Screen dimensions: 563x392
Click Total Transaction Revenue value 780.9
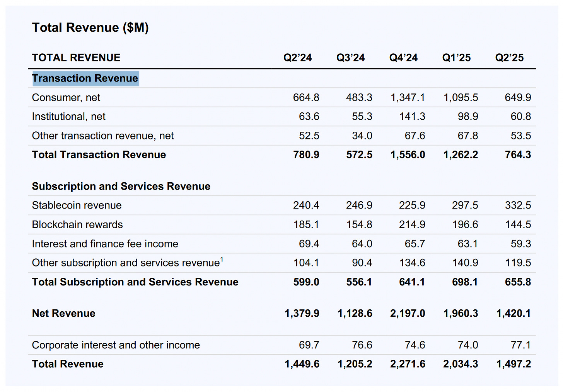306,155
